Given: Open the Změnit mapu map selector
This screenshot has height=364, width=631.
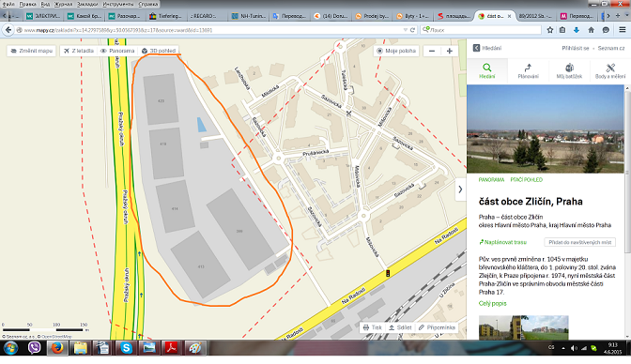Looking at the screenshot, I should point(31,51).
